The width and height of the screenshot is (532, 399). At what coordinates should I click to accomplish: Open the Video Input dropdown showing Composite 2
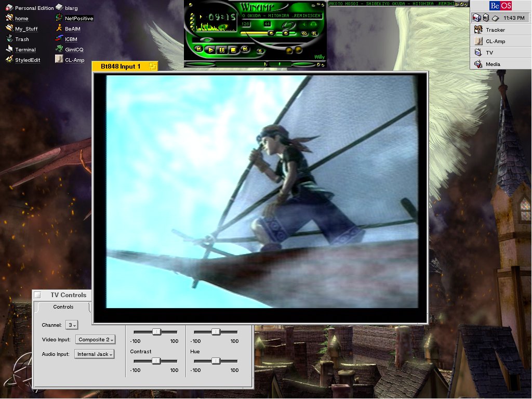[95, 340]
